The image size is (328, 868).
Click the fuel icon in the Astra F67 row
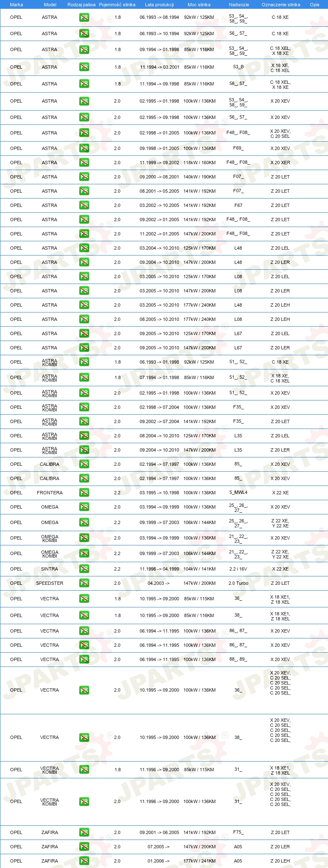(x=84, y=205)
